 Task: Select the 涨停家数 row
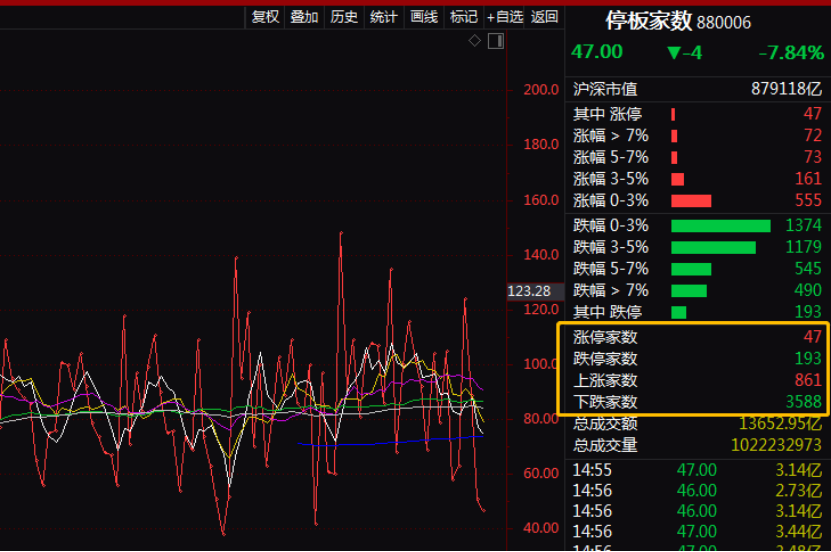point(697,337)
